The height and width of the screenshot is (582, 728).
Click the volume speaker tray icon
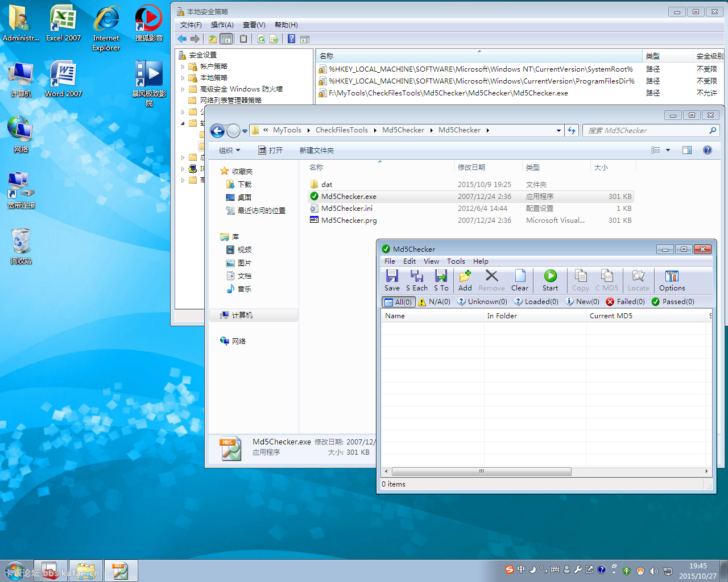[654, 571]
